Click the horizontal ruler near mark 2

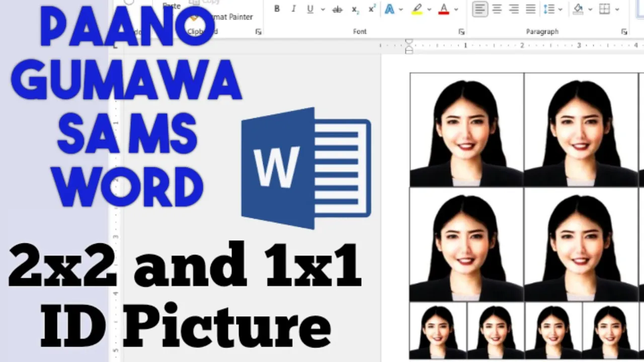[522, 45]
